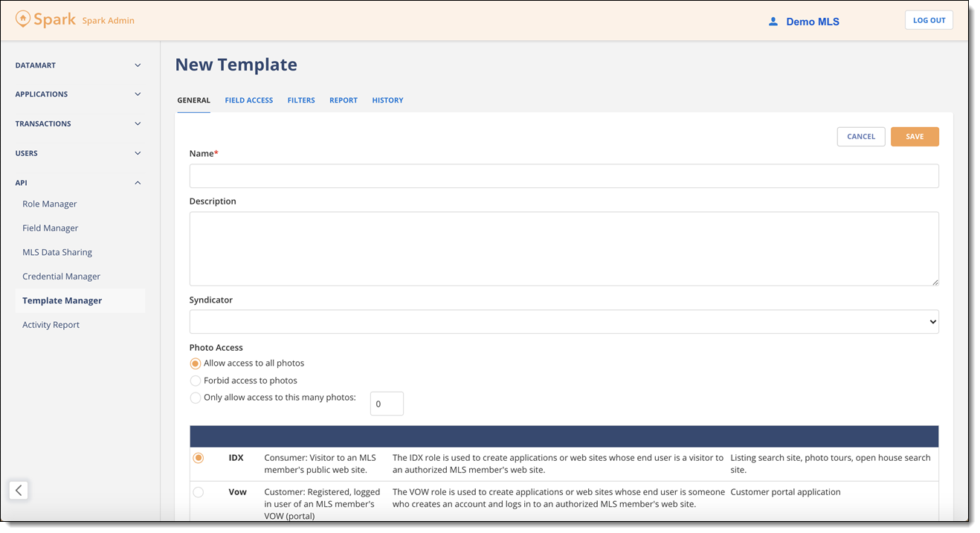The image size is (980, 533).
Task: Expand the Applications sidebar section
Action: tap(78, 94)
